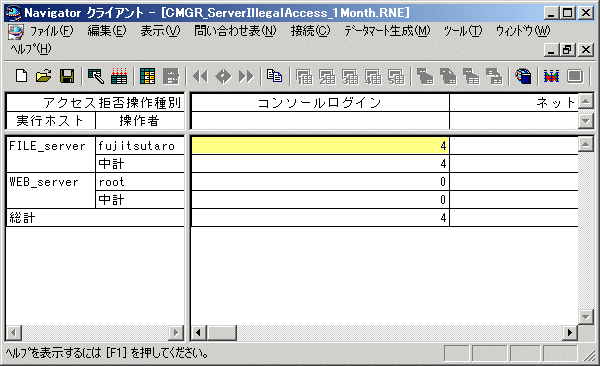Click the table icon numbered 3
This screenshot has width=600, height=366.
coord(350,76)
